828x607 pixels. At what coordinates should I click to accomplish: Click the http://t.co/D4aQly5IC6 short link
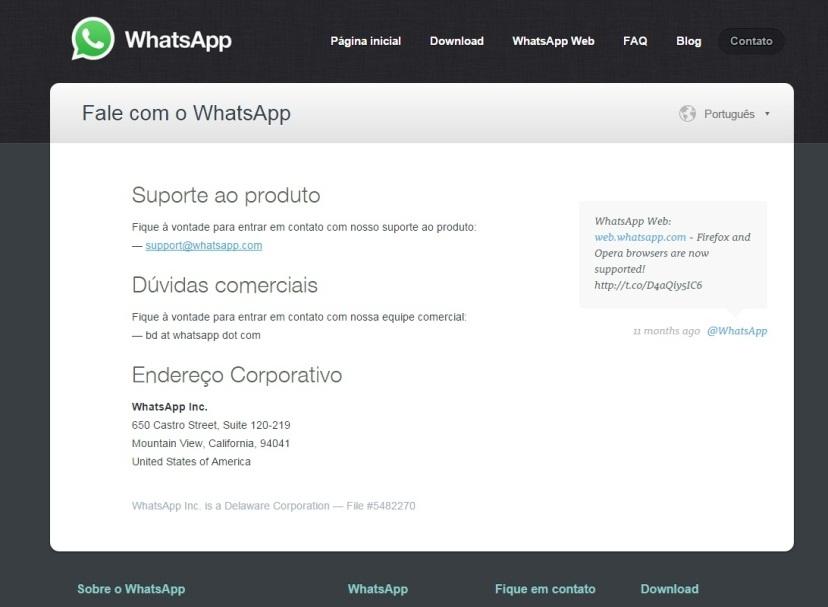648,285
